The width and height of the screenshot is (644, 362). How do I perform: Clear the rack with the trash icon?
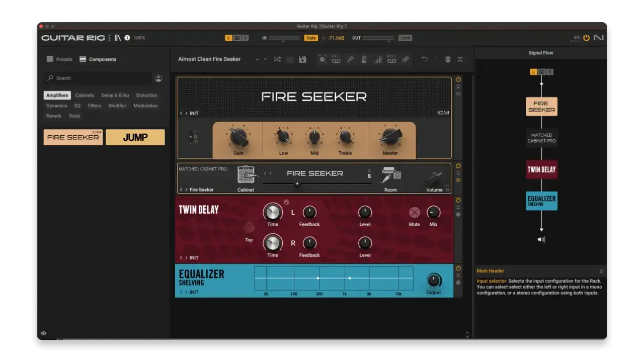tap(448, 59)
